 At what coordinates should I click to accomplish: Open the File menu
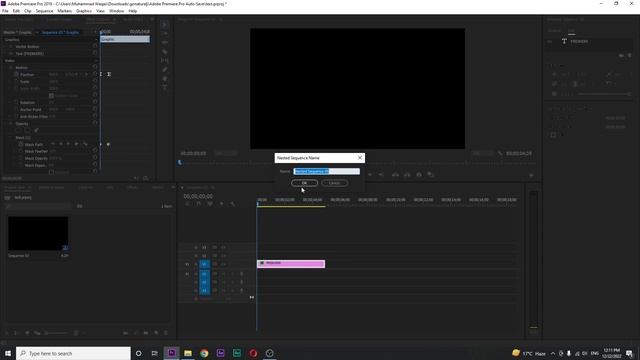(5, 11)
